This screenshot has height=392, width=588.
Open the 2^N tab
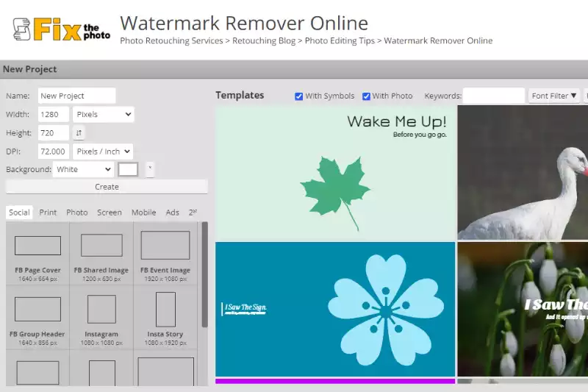(x=193, y=213)
